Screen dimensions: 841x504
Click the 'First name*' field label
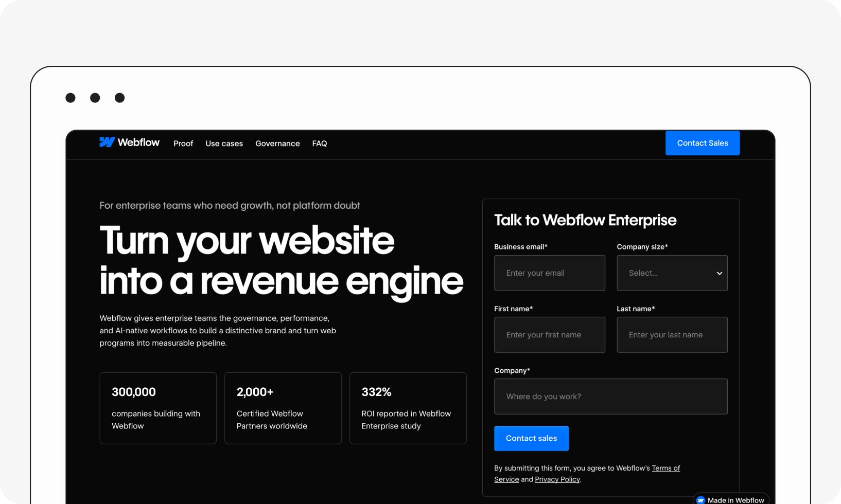pos(514,309)
